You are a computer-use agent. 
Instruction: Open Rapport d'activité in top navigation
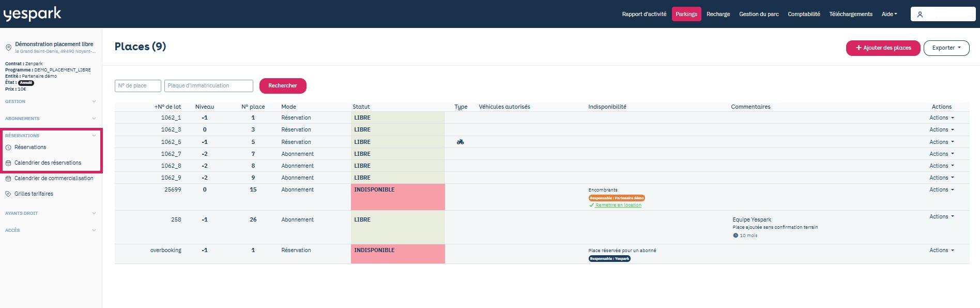click(x=644, y=14)
